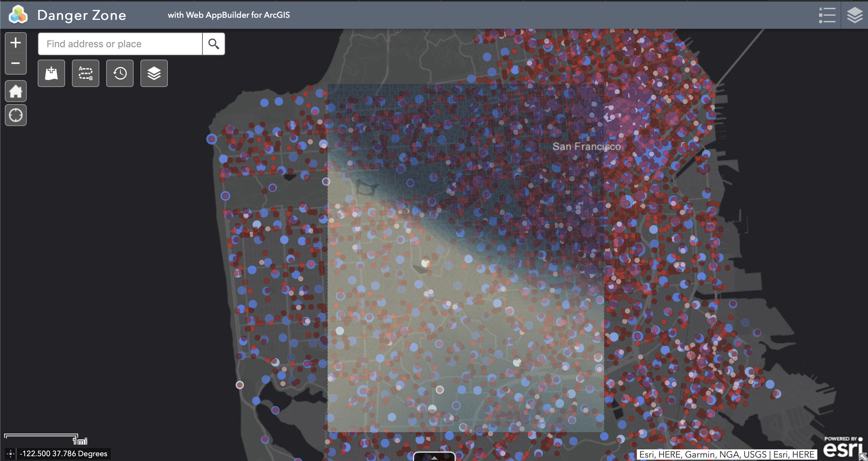
Task: Expand the overview map corner arrow
Action: 863,457
